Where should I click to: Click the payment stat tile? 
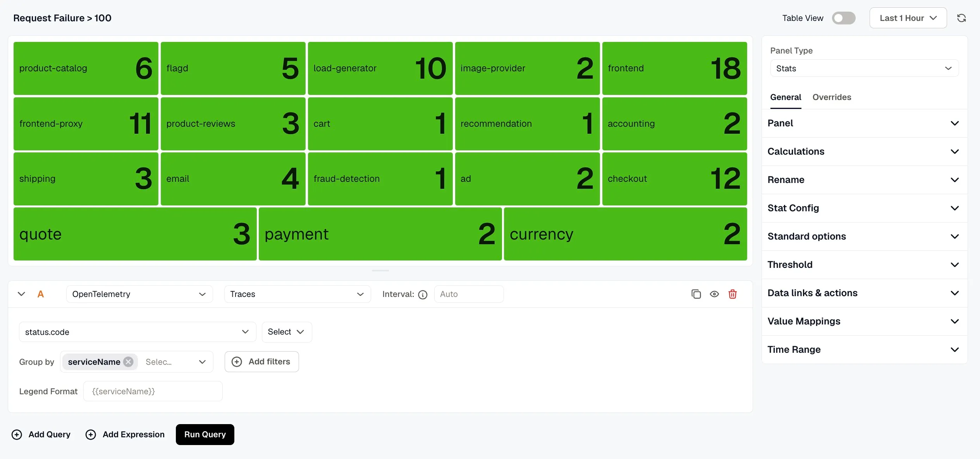380,234
